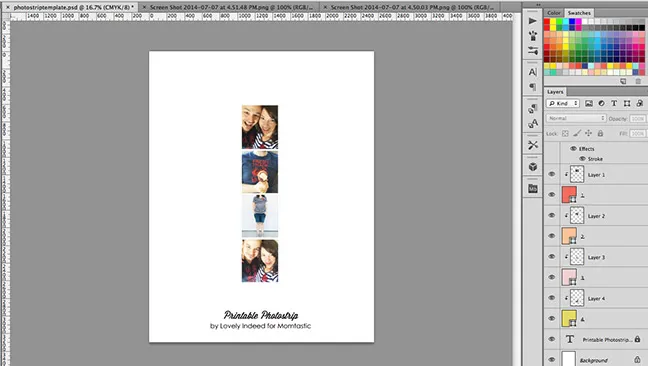This screenshot has height=366, width=648.
Task: Switch to the photostriptemplate.psd tab
Action: click(x=73, y=7)
